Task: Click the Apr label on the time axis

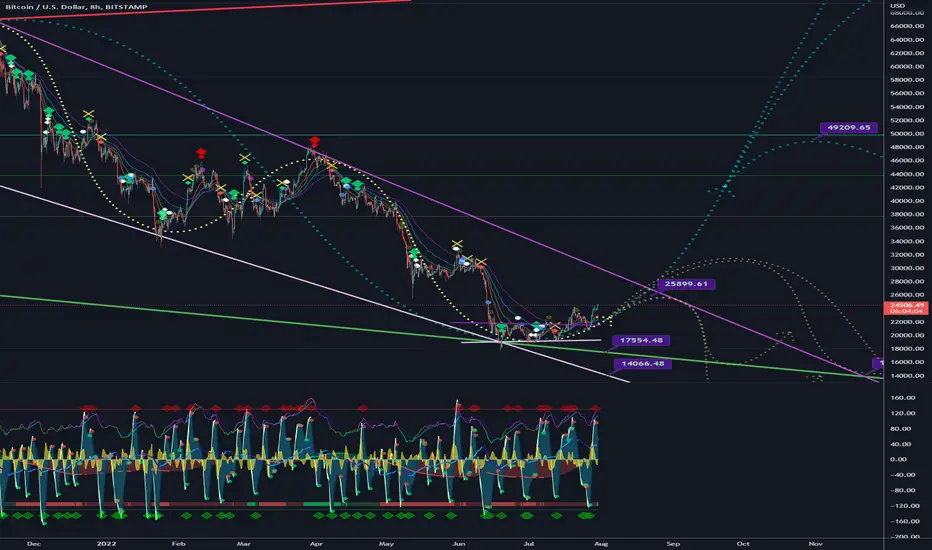Action: 316,543
